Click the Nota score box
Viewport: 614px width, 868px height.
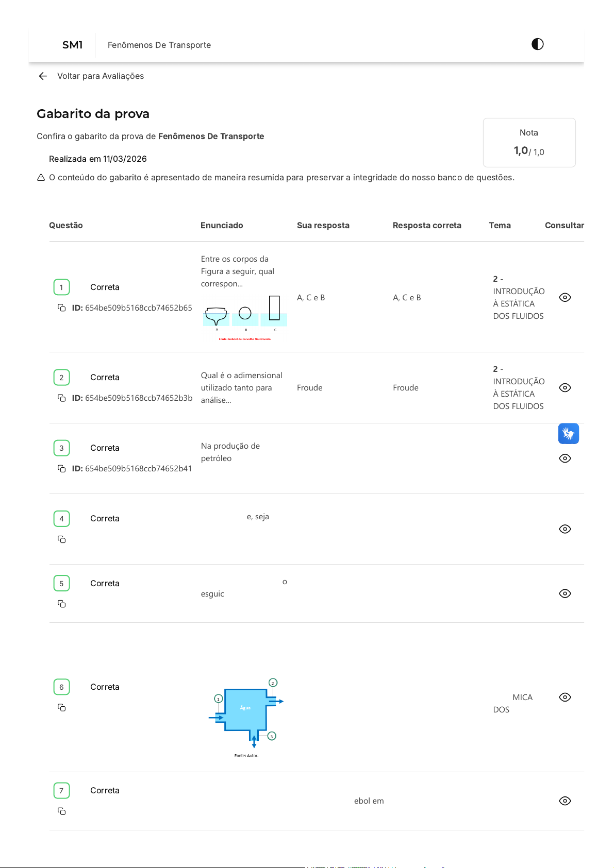529,143
